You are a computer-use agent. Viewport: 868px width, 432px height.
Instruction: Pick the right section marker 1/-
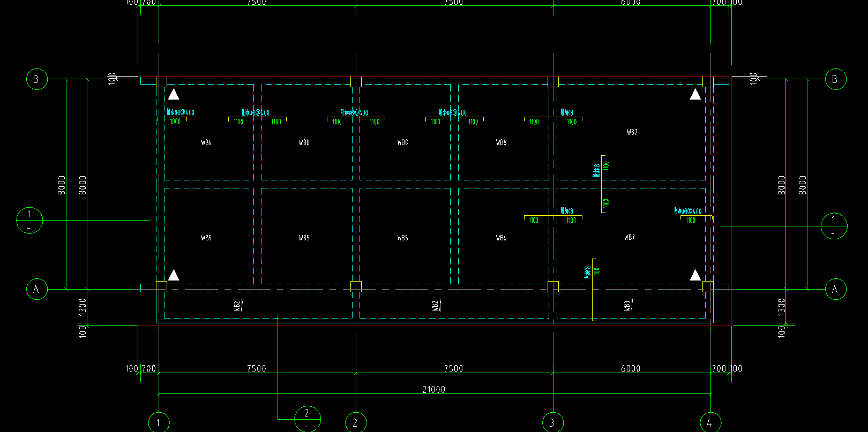coord(834,226)
